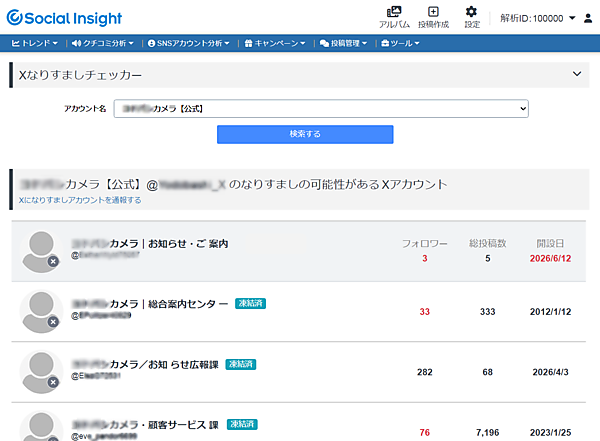This screenshot has height=441, width=600.
Task: Open account カメラ|お知らせ・ご案内 name
Action: [x=150, y=243]
